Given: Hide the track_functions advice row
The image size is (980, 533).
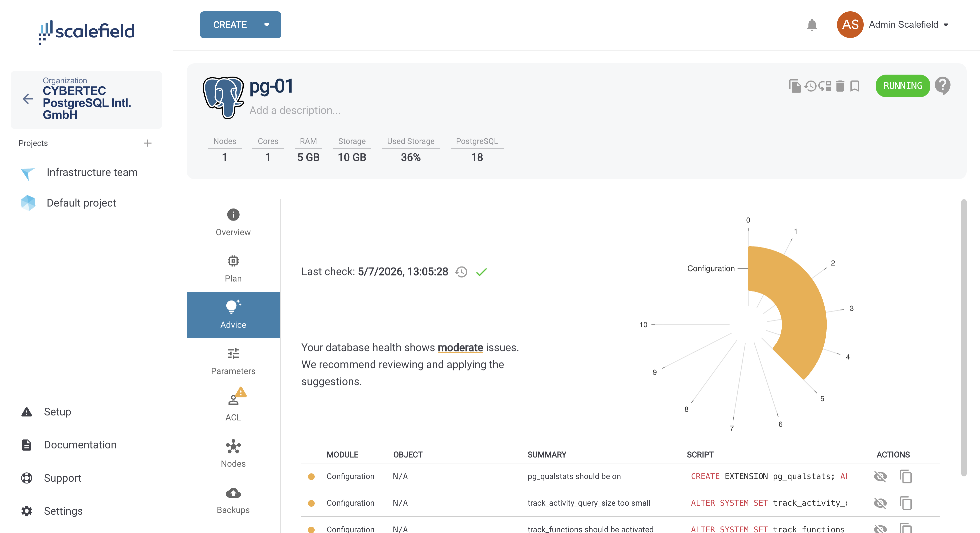Looking at the screenshot, I should 880,528.
